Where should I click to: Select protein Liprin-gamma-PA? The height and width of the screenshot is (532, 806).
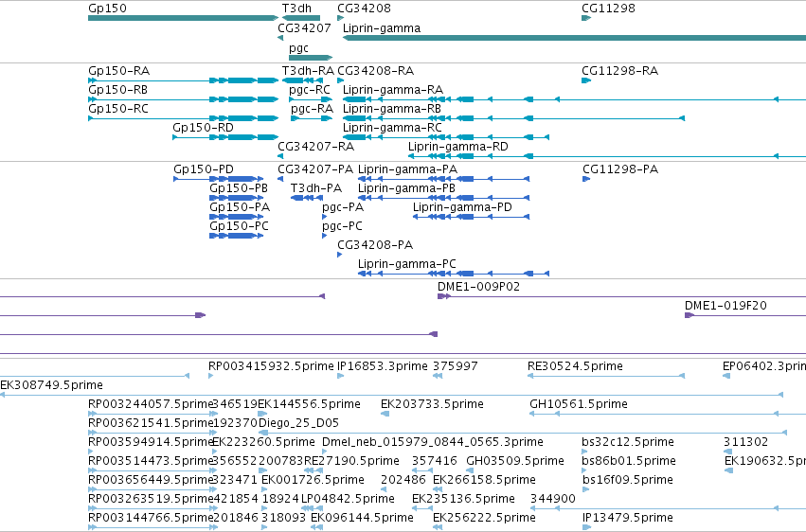tap(407, 169)
